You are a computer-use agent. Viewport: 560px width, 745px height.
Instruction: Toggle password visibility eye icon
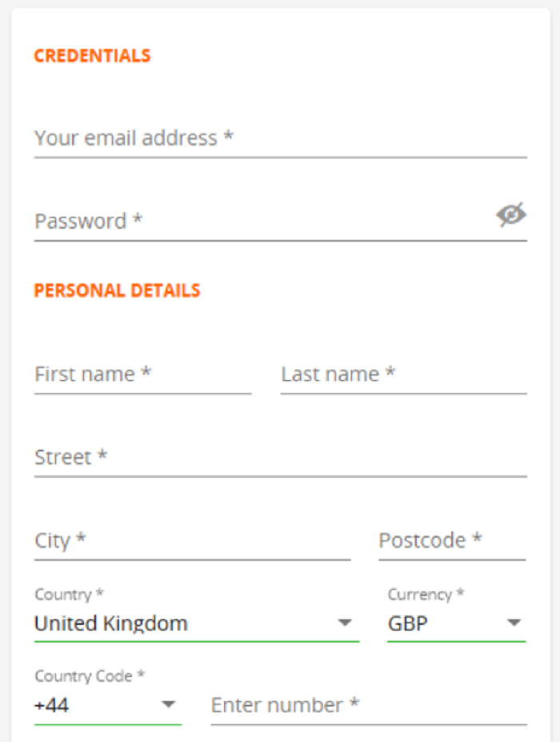[510, 214]
